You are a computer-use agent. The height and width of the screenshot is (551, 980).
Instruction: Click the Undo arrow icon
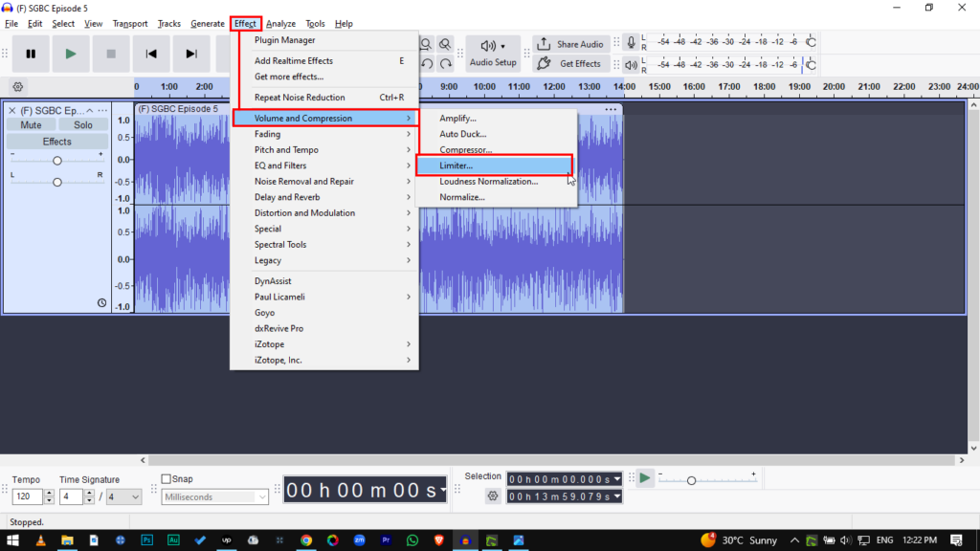coord(427,64)
